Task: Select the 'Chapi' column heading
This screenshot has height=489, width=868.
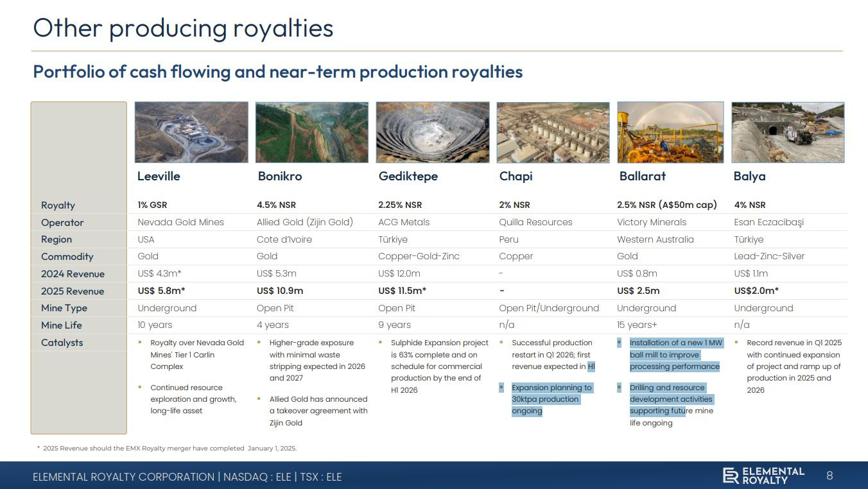Action: [x=516, y=176]
